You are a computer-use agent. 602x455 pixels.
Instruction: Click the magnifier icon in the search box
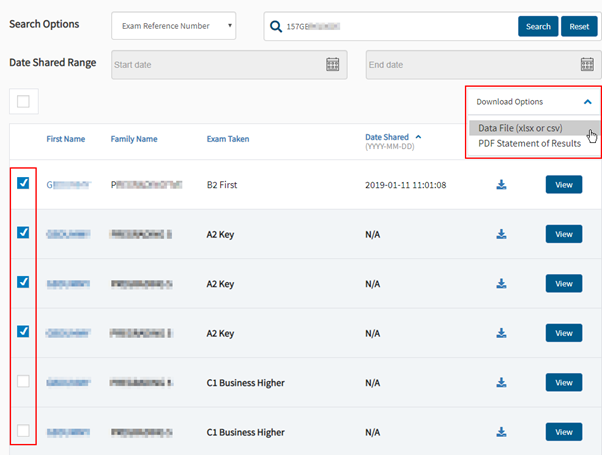click(x=275, y=26)
